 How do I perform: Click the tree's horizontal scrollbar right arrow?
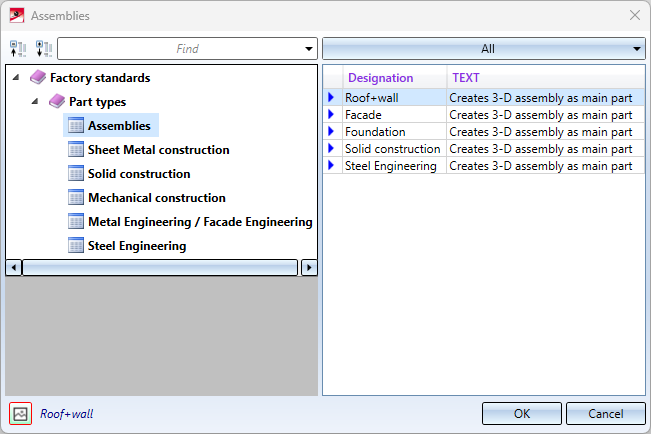tap(309, 267)
